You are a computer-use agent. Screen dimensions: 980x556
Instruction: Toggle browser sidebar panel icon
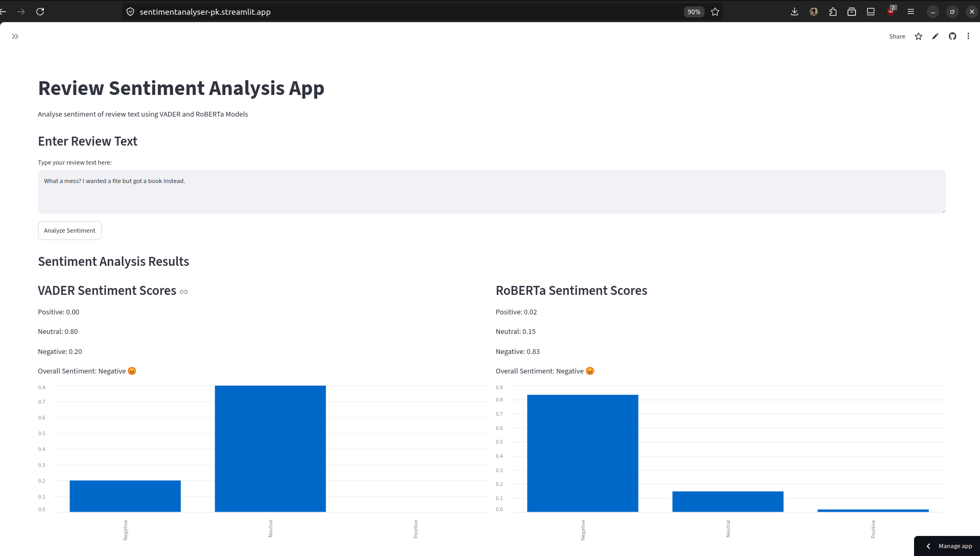click(x=871, y=12)
